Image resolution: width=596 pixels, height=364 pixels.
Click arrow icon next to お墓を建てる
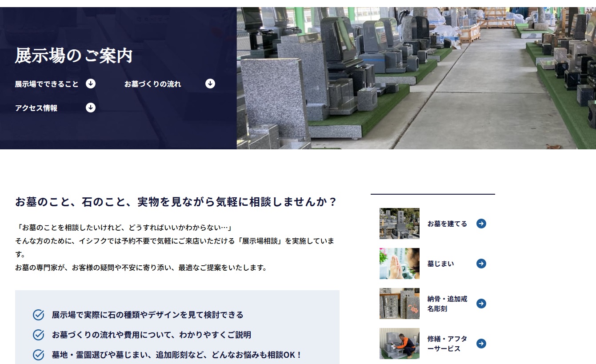click(481, 224)
